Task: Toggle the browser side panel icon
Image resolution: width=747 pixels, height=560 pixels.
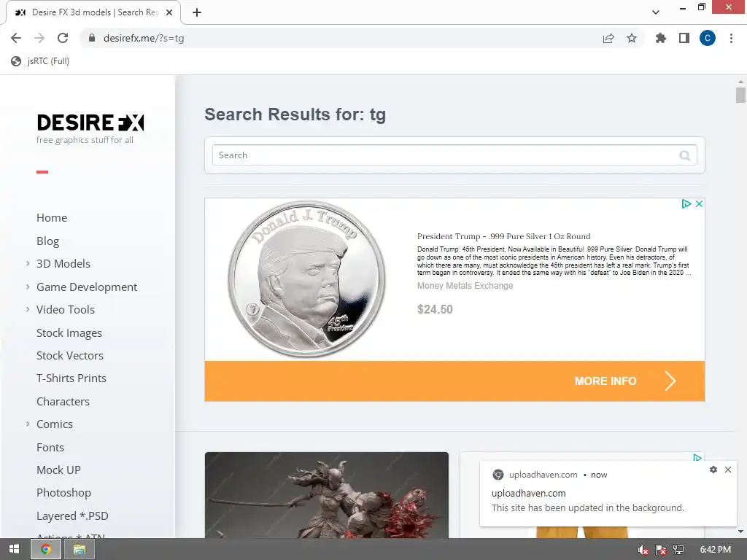Action: click(x=684, y=38)
